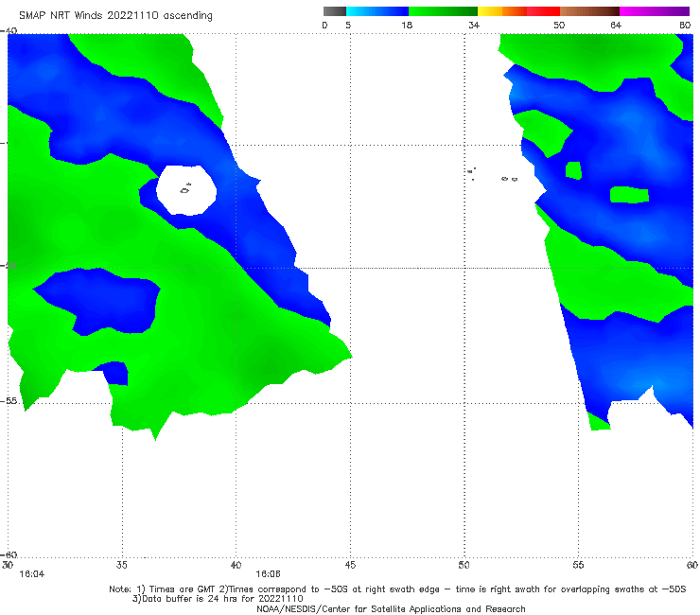
Task: Click the color bar label '50'
Action: (559, 26)
